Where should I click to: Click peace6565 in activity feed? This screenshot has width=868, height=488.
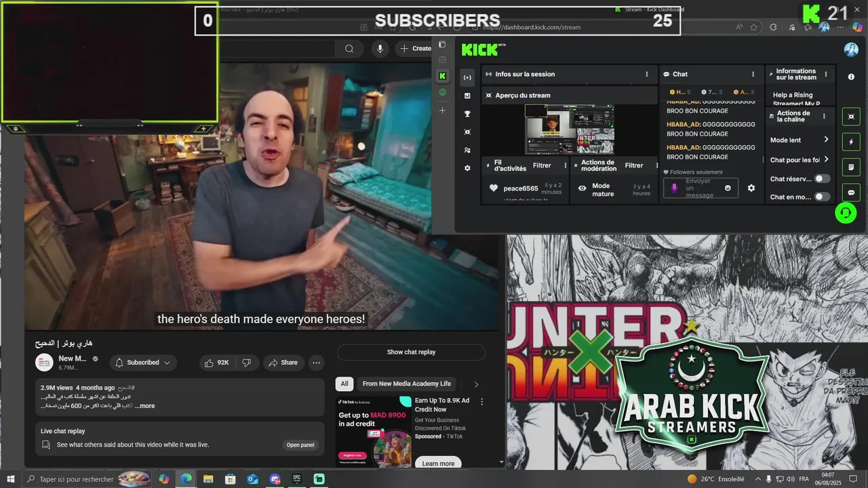pos(521,188)
